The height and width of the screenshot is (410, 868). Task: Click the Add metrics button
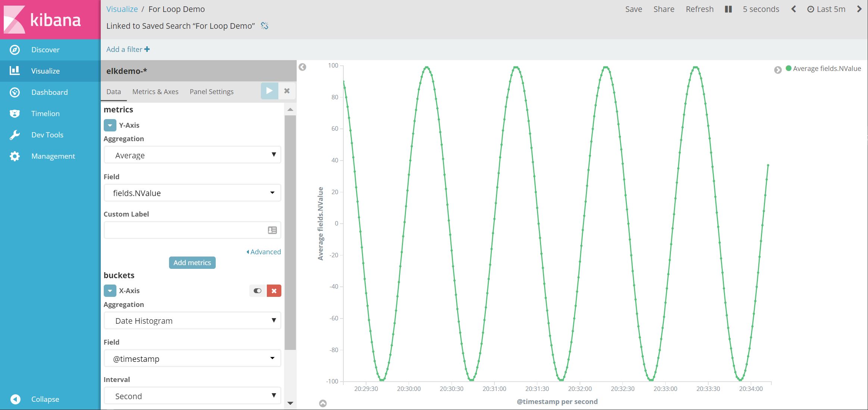coord(192,263)
